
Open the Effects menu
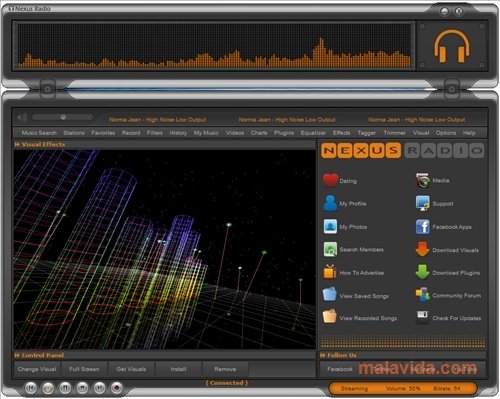coord(342,133)
